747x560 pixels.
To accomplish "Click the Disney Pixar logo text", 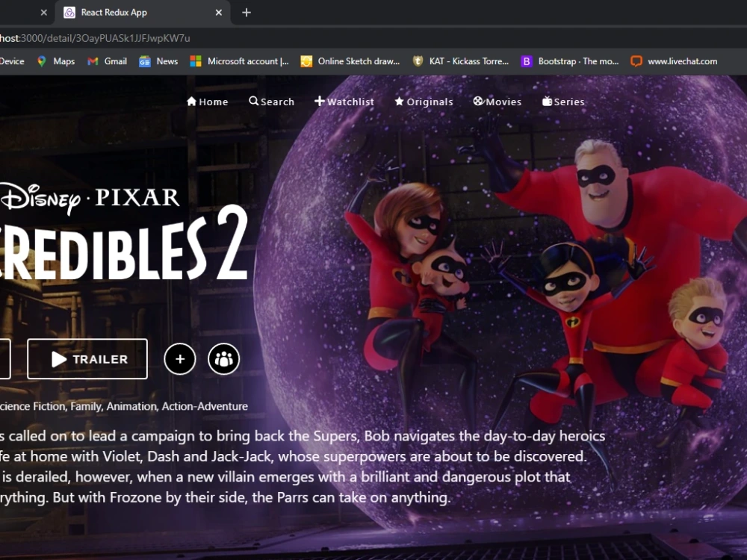I will [x=90, y=199].
